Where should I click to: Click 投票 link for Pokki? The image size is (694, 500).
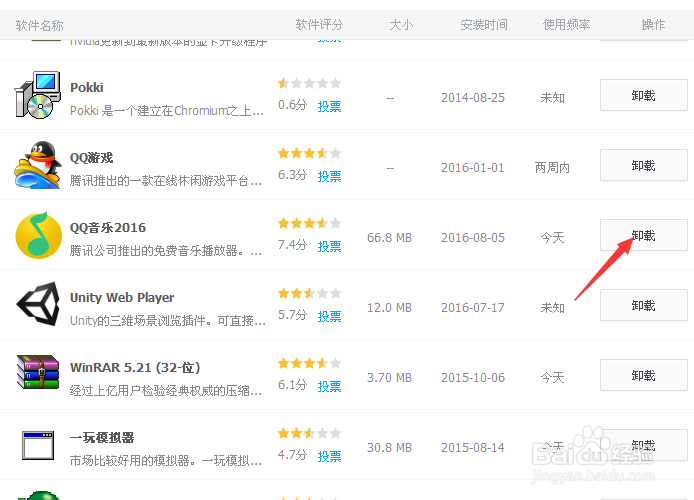329,105
